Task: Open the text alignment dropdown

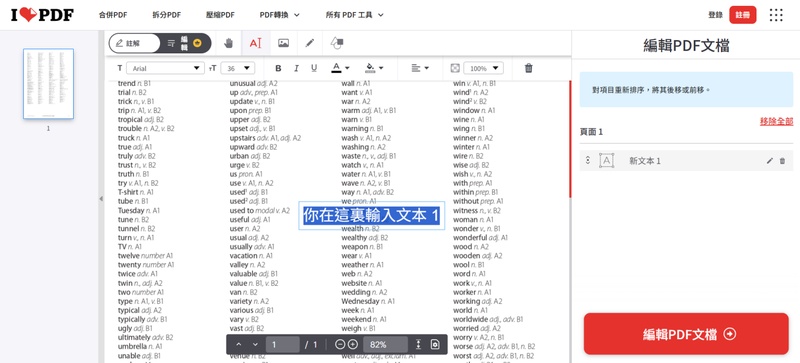Action: 420,68
